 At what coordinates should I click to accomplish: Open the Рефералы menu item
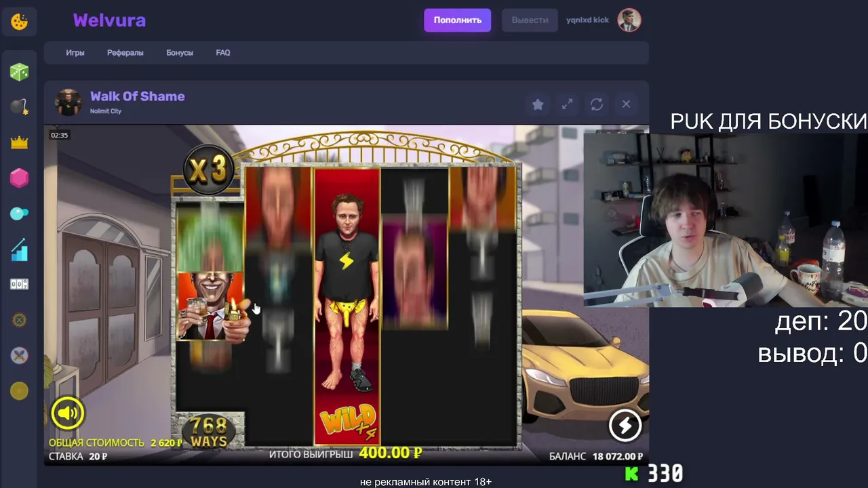[125, 53]
